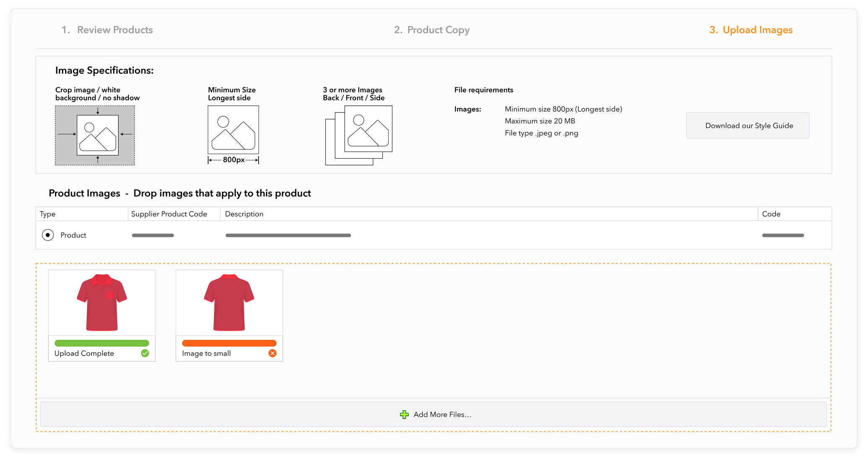The image size is (868, 461).
Task: Click the description placeholder value in Product row
Action: click(x=288, y=235)
